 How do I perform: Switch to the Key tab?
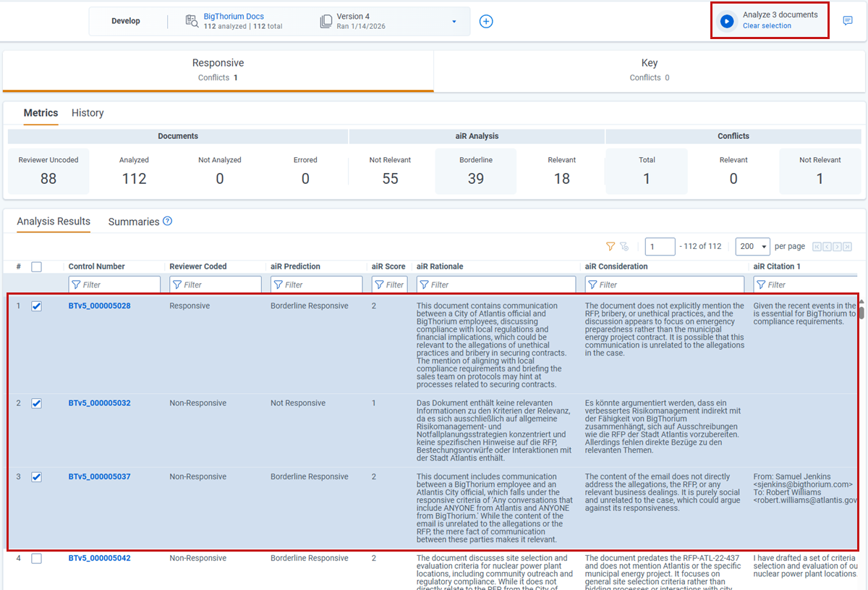click(x=649, y=70)
